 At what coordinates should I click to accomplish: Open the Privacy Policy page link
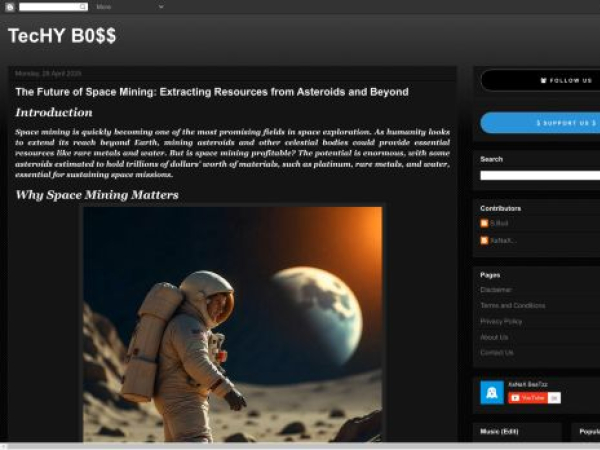(501, 321)
